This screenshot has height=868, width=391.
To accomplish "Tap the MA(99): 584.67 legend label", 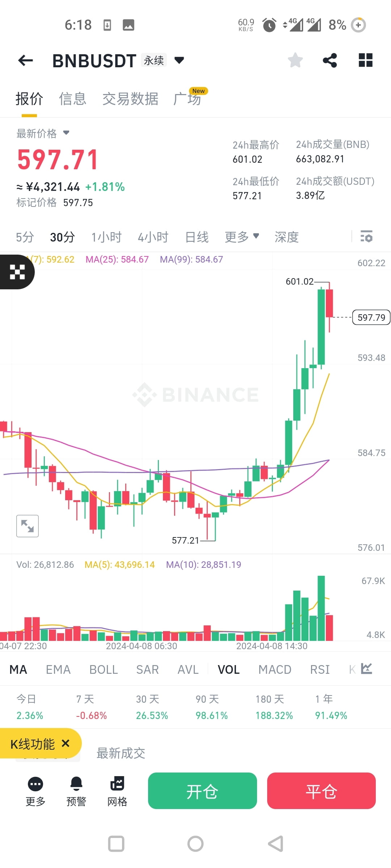I will pyautogui.click(x=192, y=259).
